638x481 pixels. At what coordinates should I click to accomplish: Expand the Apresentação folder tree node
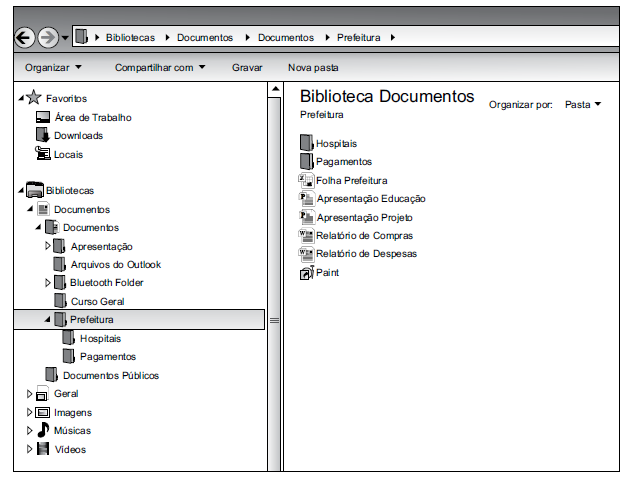tap(47, 246)
